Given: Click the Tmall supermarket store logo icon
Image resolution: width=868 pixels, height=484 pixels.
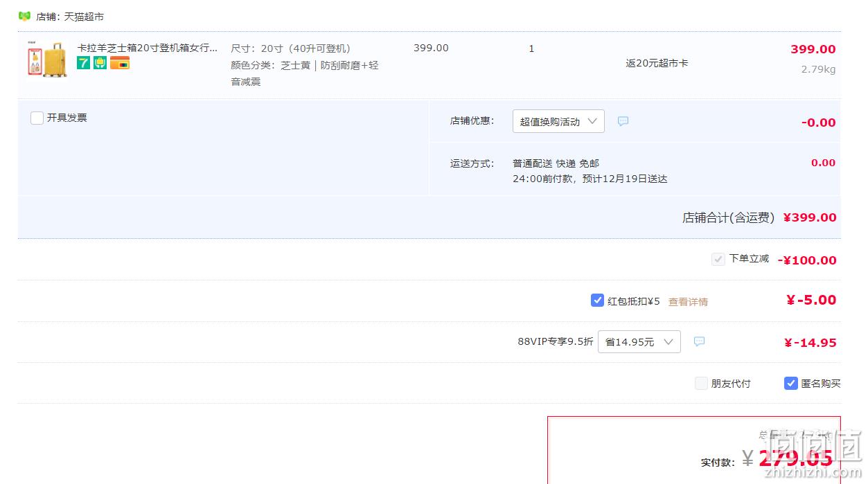Looking at the screenshot, I should click(24, 16).
